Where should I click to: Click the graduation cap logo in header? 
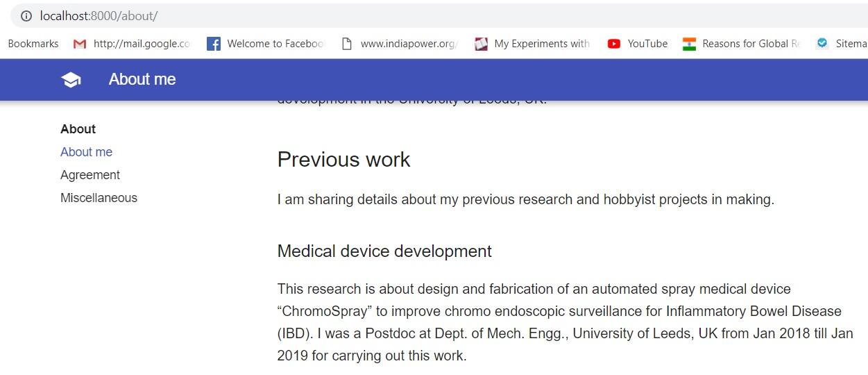click(x=71, y=80)
